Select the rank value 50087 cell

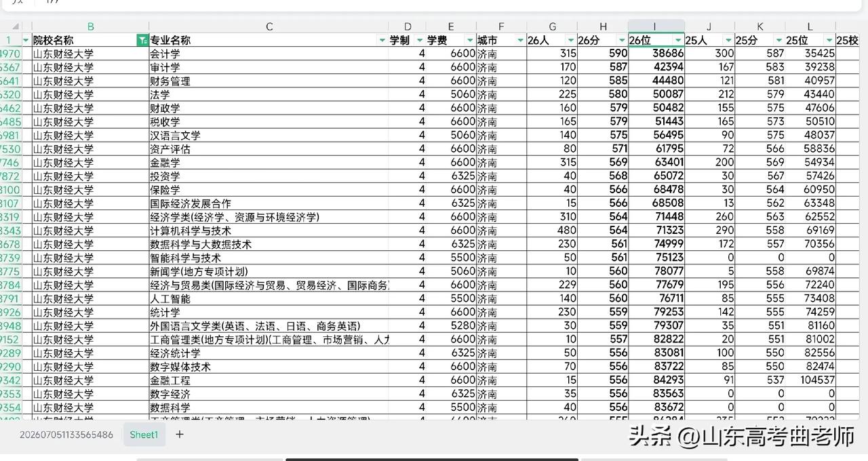(x=656, y=94)
